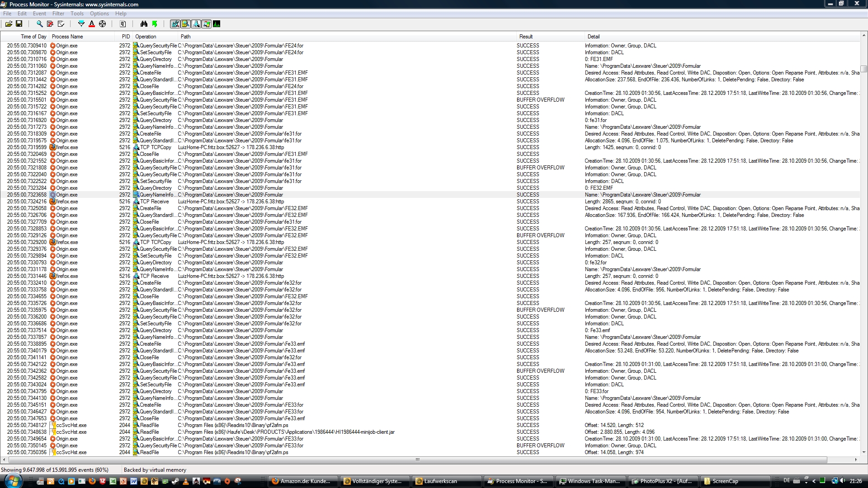Image resolution: width=868 pixels, height=488 pixels.
Task: Click the 'Showing 9.647.998 of 15.991.995 events' status text
Action: pos(55,470)
